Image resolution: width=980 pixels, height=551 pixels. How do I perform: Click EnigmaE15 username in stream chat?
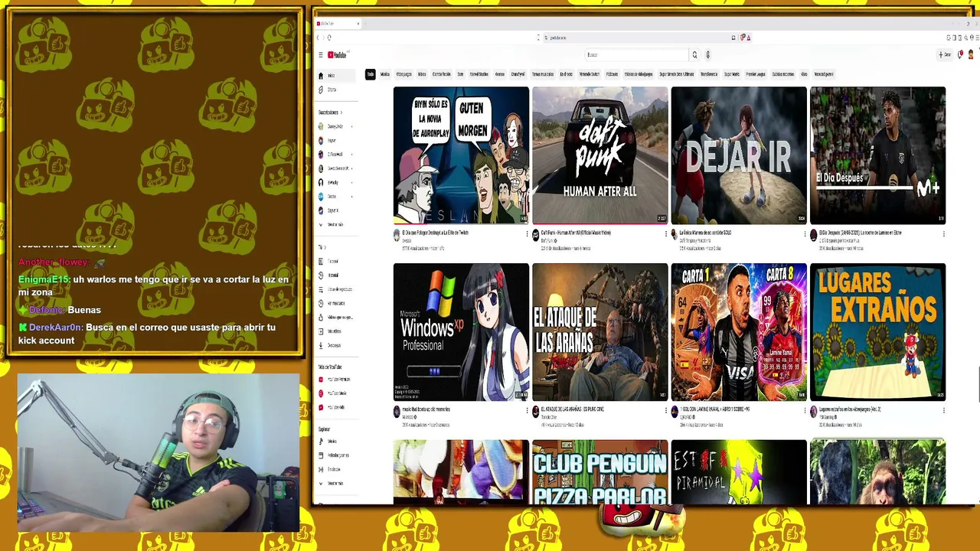click(x=44, y=280)
